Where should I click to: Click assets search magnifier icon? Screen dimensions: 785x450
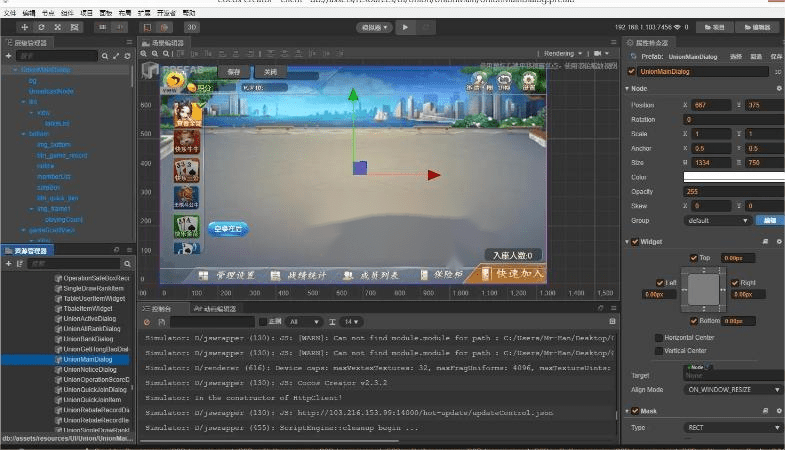point(127,264)
